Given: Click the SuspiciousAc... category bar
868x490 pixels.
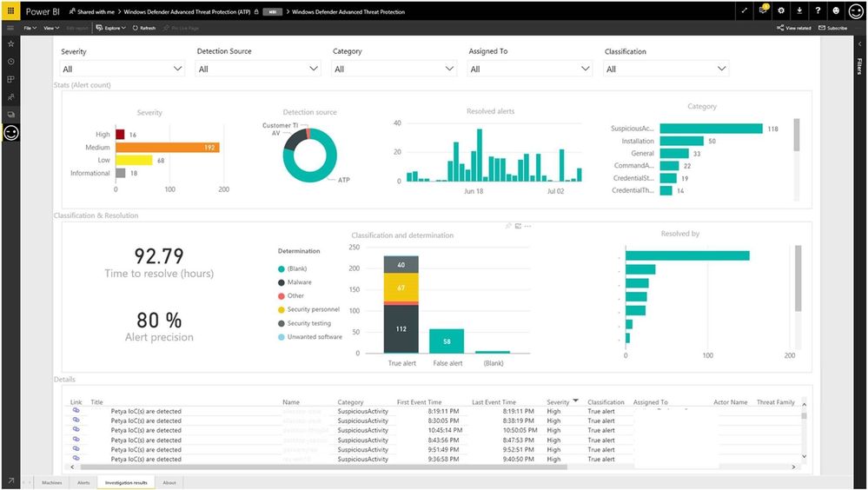Looking at the screenshot, I should click(x=712, y=129).
